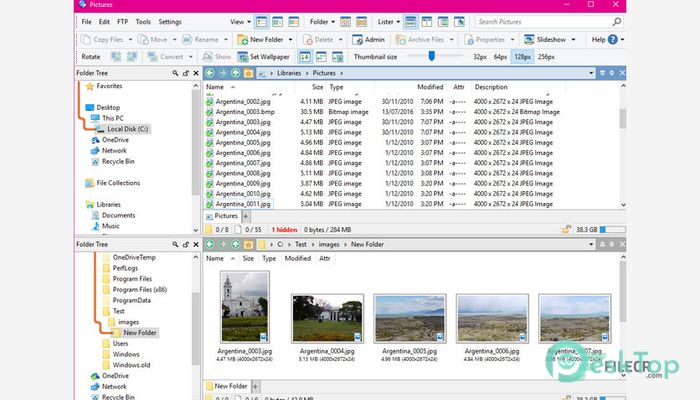Click the Thumbnail size slider handle
Image resolution: width=700 pixels, height=400 pixels.
431,56
